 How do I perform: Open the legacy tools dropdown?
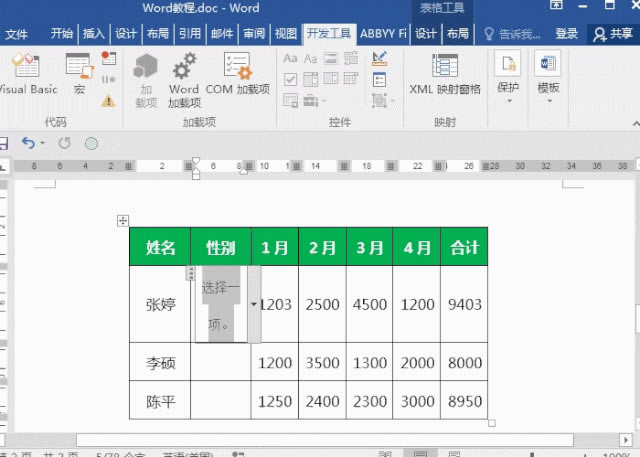313,100
